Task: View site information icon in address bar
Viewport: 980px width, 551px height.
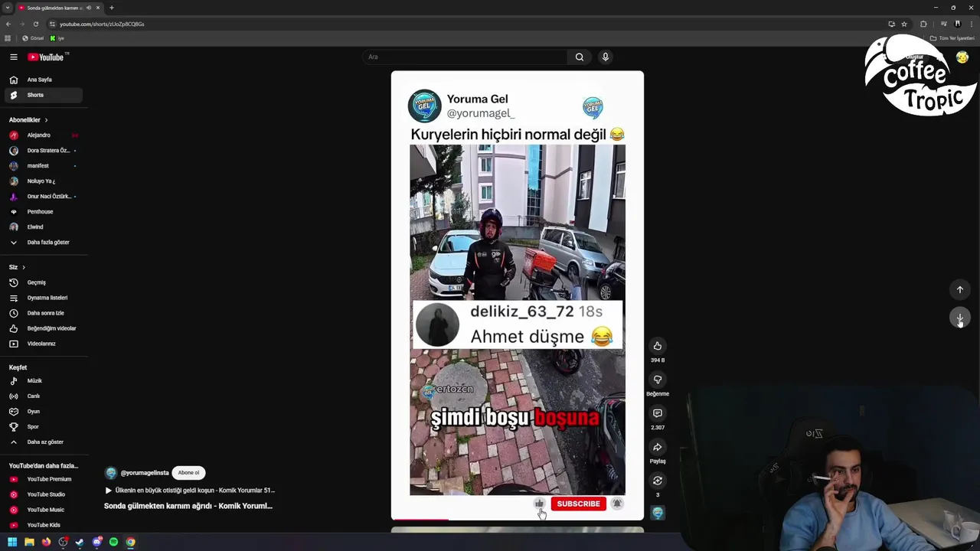Action: [52, 24]
